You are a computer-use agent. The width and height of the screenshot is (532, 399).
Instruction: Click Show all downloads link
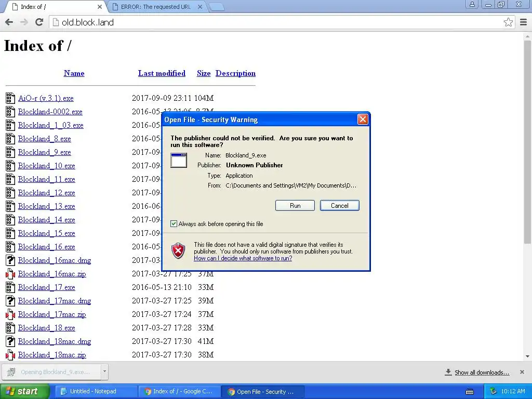pos(482,373)
